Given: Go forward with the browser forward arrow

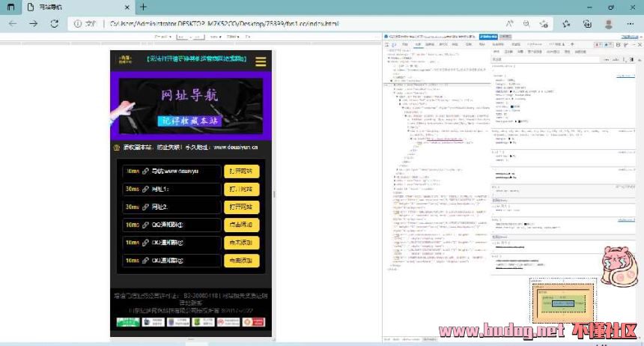Looking at the screenshot, I should coord(33,23).
